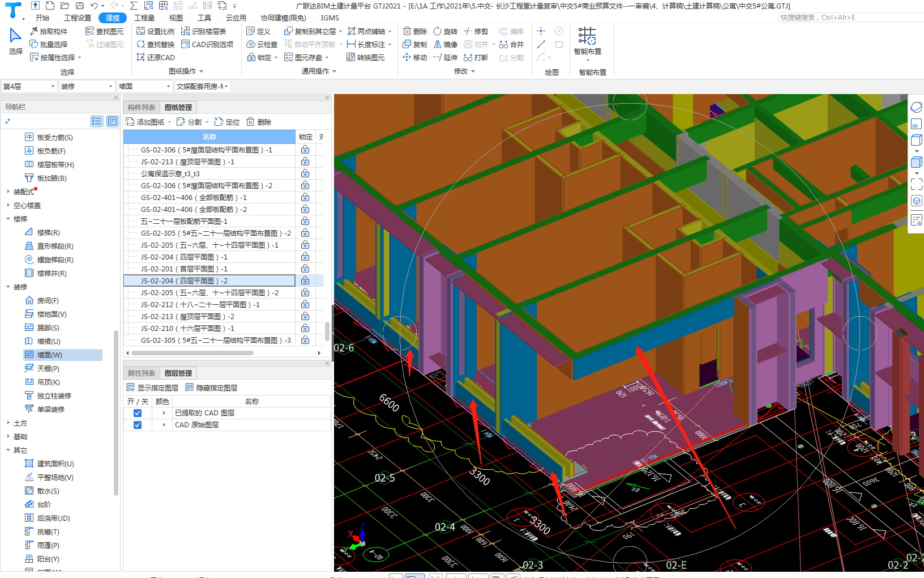Expand the 空心楼盖 tree node
This screenshot has height=578, width=924.
pyautogui.click(x=8, y=205)
